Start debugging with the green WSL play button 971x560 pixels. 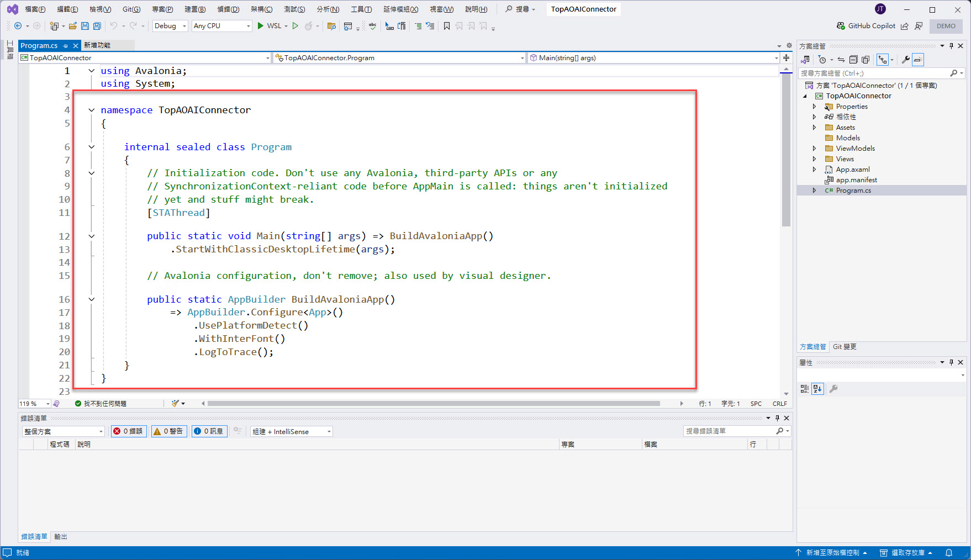[270, 26]
